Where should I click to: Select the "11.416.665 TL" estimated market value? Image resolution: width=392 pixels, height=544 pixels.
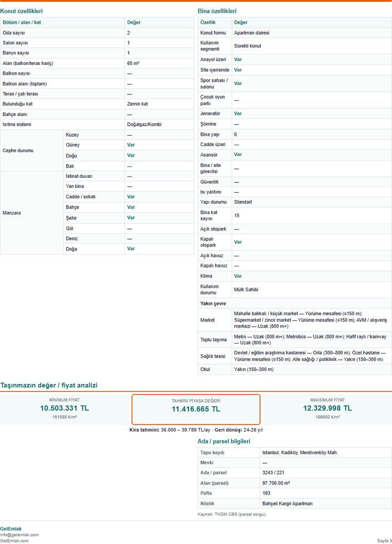click(x=196, y=409)
